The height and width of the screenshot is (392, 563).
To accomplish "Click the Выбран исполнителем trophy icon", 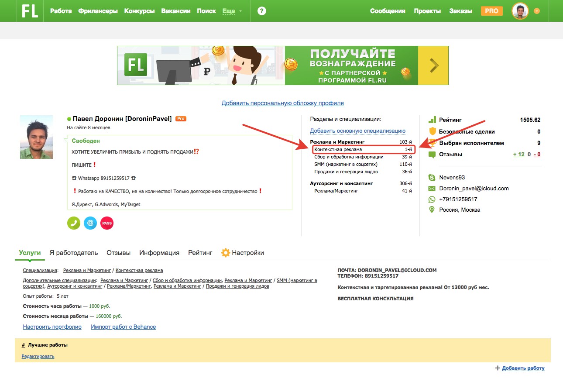I will click(x=433, y=143).
